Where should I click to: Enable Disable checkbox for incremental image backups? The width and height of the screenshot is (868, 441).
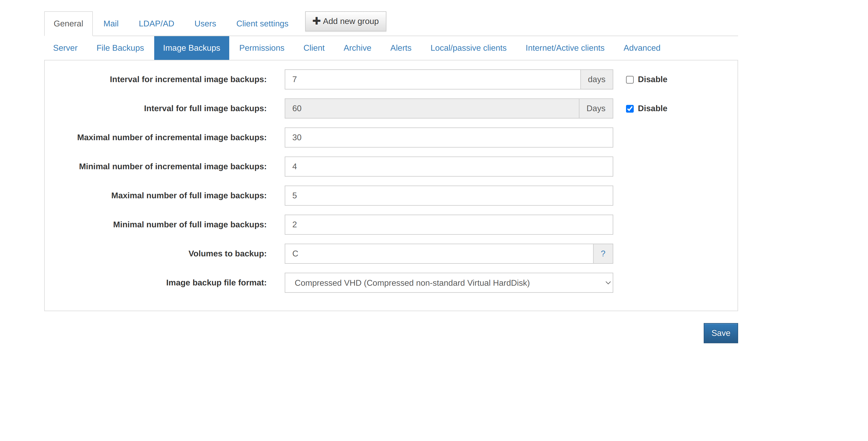(x=630, y=80)
